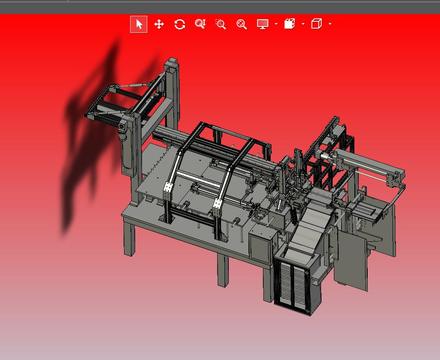
Task: Activate the pan move tool
Action: [159, 24]
